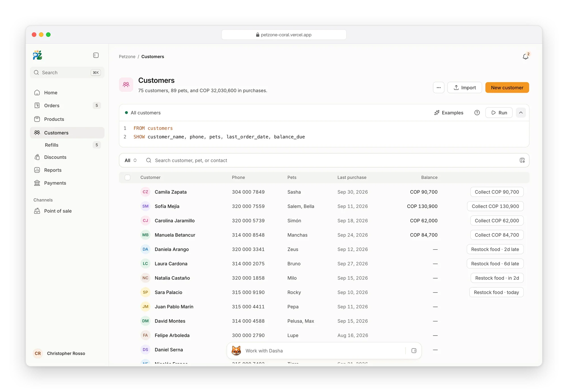Collapse the query editor with the chevron

coord(521,113)
